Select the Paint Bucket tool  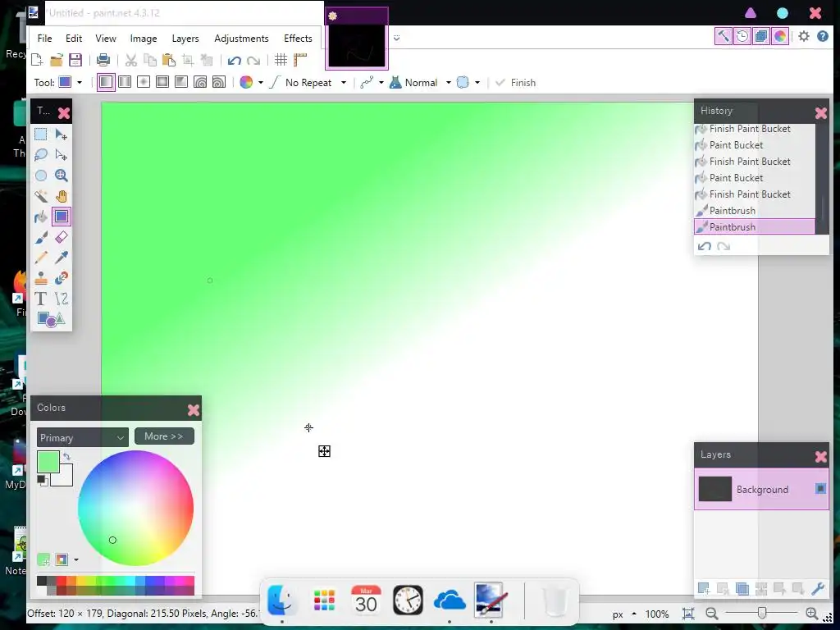[x=41, y=217]
